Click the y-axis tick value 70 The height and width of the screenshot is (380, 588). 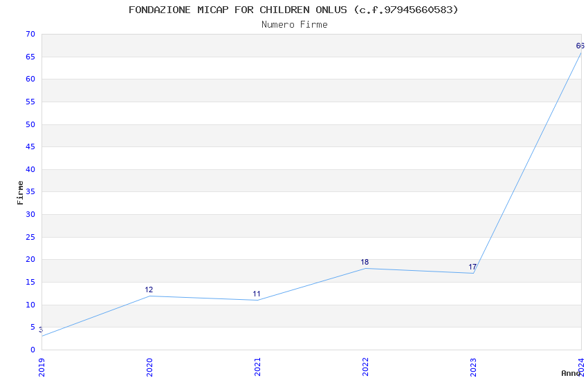[30, 34]
